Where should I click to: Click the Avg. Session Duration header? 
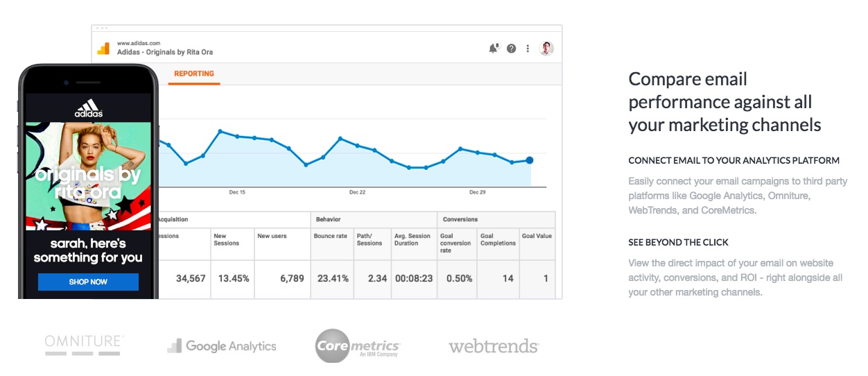click(x=413, y=239)
